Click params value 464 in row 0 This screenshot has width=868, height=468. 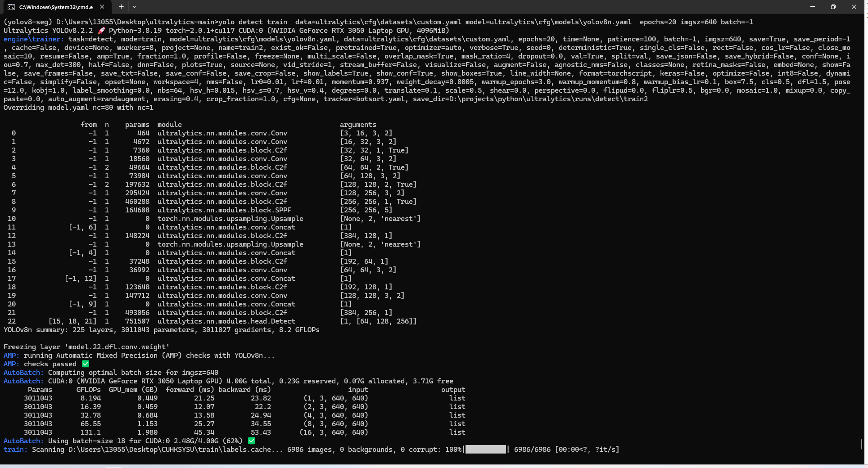tap(143, 133)
